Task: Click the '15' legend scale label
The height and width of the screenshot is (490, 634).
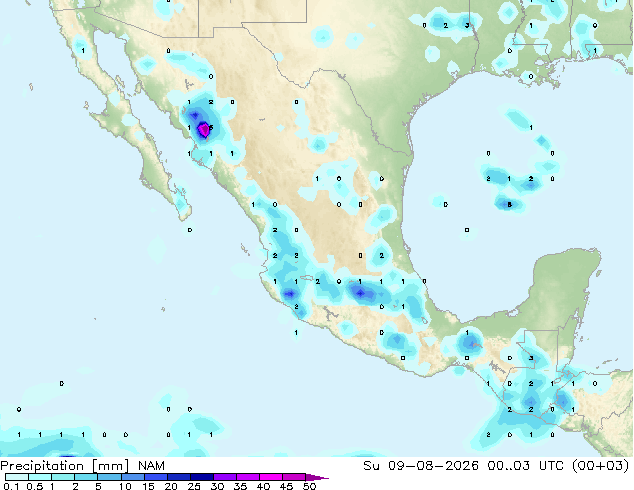Action: coord(148,486)
